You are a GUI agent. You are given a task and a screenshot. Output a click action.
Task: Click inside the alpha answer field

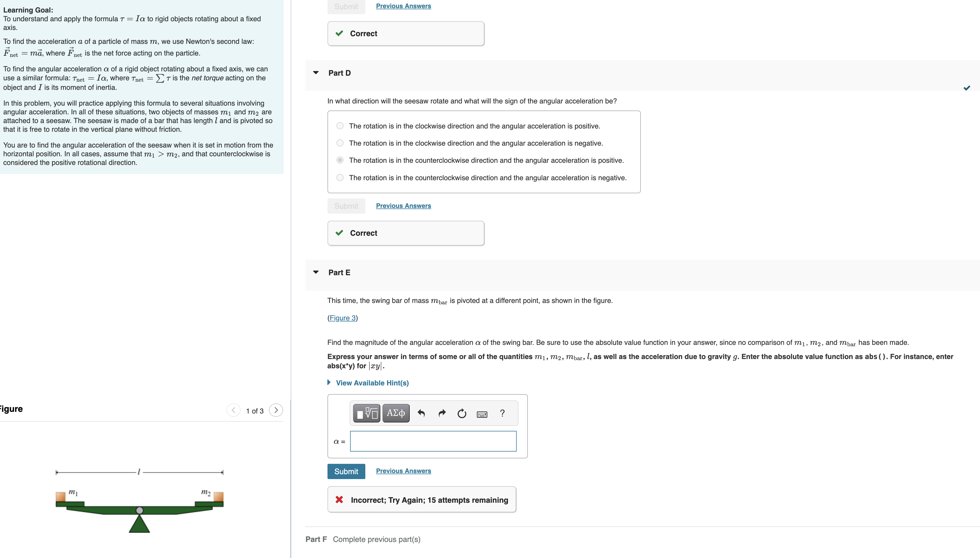point(433,441)
